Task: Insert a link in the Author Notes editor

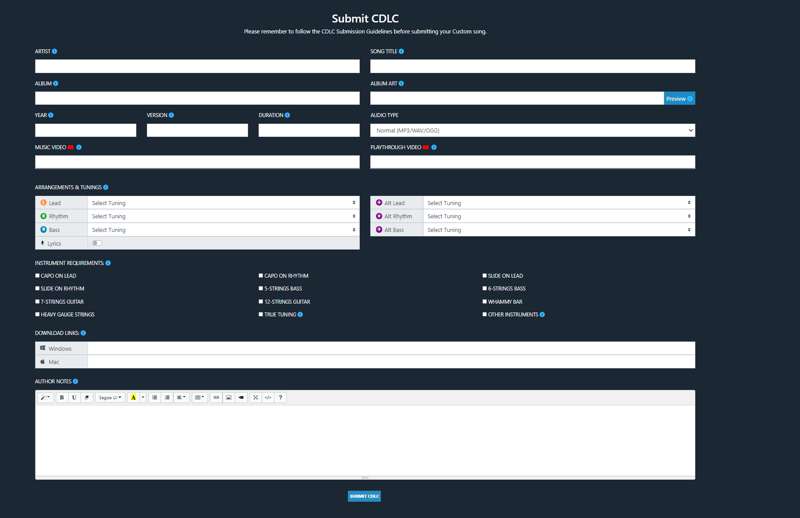Action: click(216, 397)
